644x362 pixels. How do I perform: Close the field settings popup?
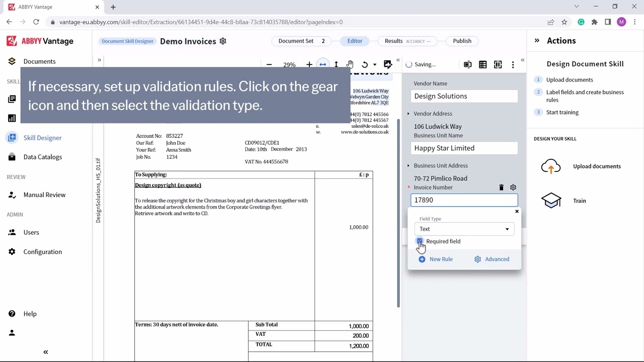point(517,212)
